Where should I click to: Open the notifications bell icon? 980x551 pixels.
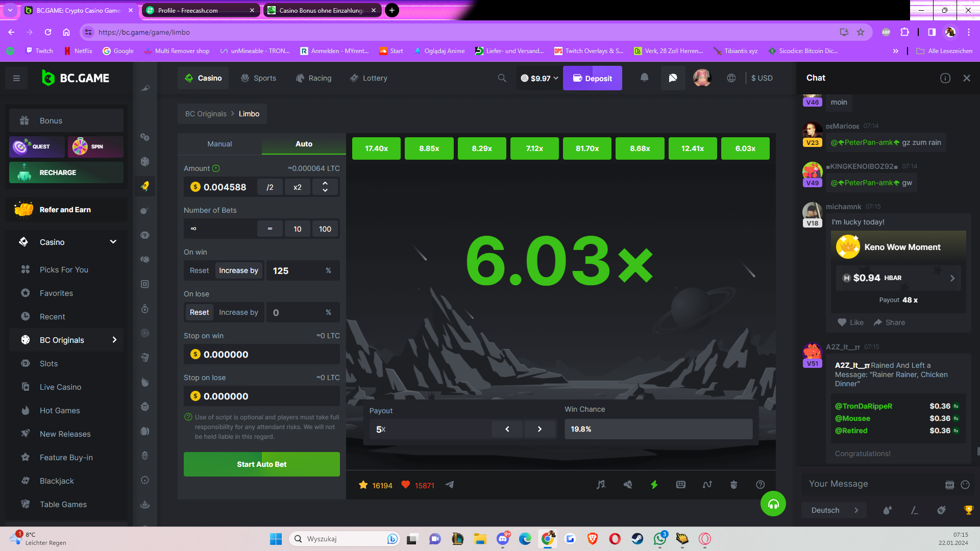point(645,78)
